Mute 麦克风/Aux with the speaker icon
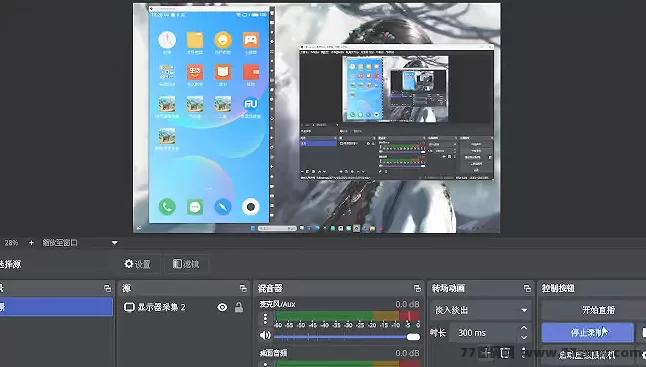This screenshot has height=367, width=646. (x=265, y=335)
